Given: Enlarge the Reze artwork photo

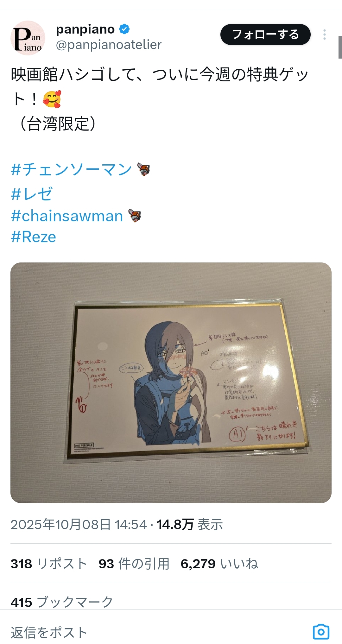Looking at the screenshot, I should coord(171,382).
